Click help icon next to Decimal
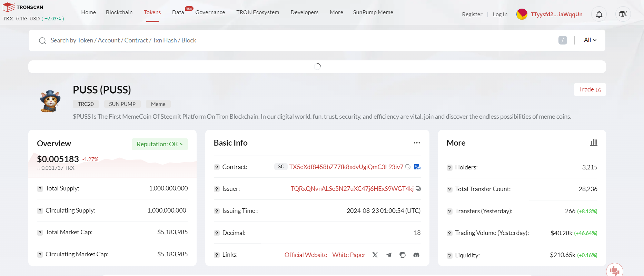This screenshot has height=276, width=644. pos(217,233)
